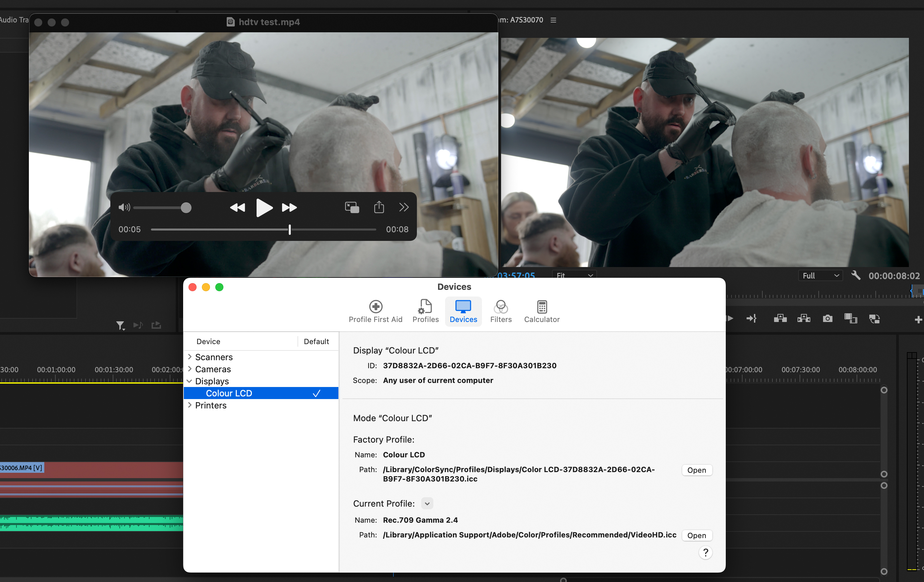The image size is (924, 582).
Task: Open picture-in-picture mode in QuickTime
Action: pos(351,207)
